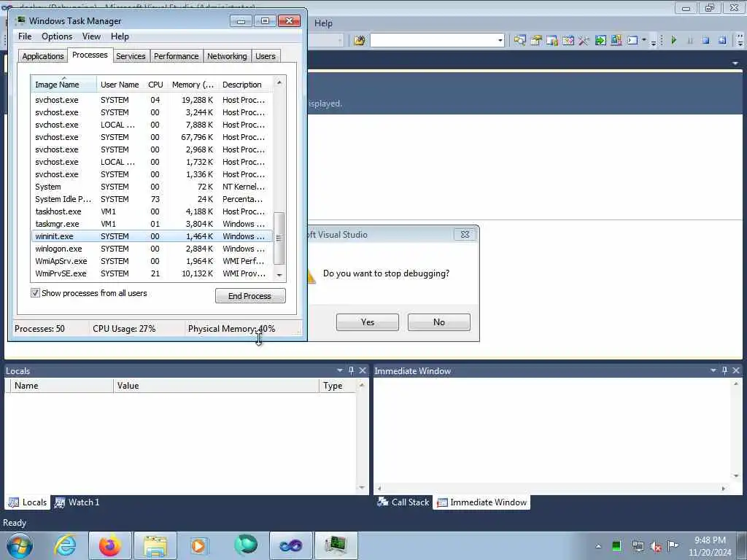Viewport: 747px width, 560px height.
Task: Open Firefox from the taskbar
Action: pyautogui.click(x=109, y=545)
